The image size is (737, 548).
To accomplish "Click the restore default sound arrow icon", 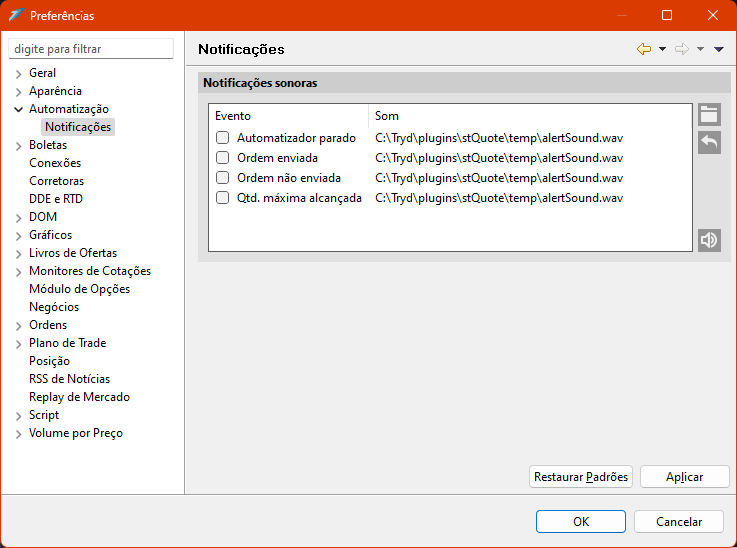I will click(x=709, y=142).
